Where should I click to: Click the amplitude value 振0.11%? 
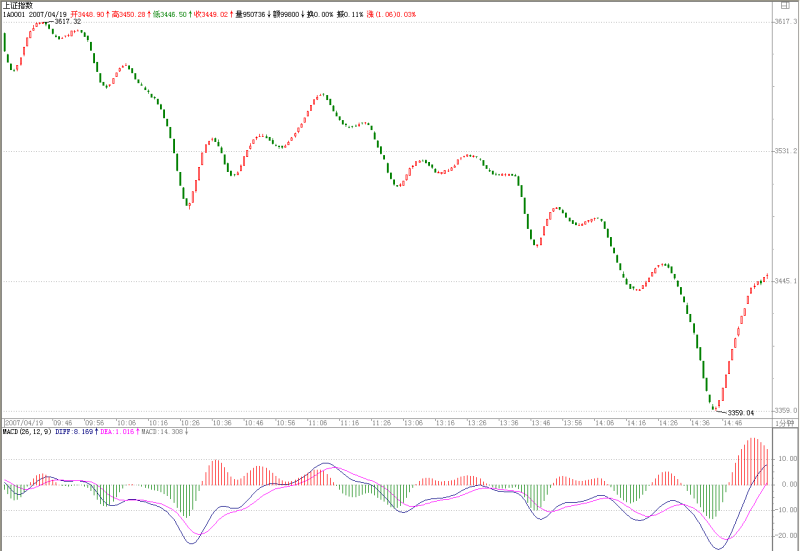click(x=350, y=14)
